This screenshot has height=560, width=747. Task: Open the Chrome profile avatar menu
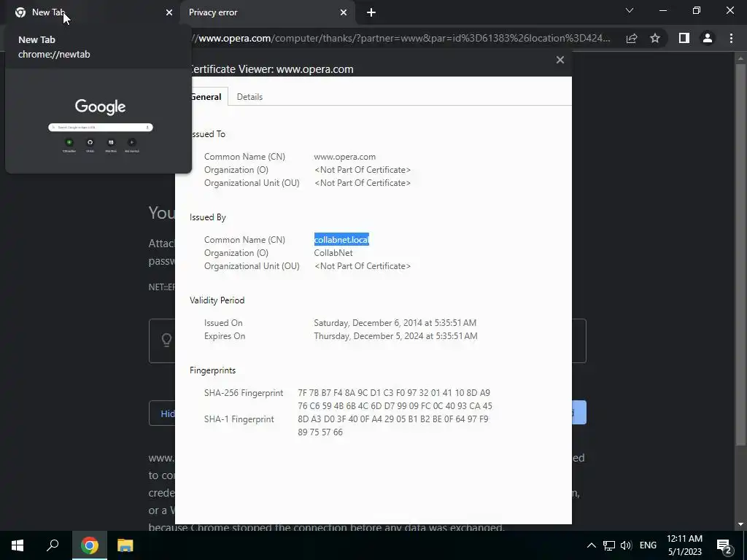(708, 38)
